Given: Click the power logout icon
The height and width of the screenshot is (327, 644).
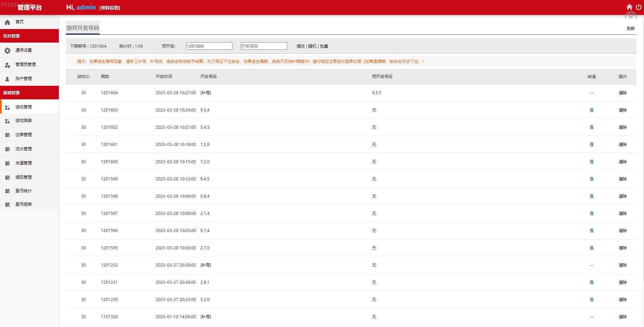Looking at the screenshot, I should pyautogui.click(x=638, y=7).
